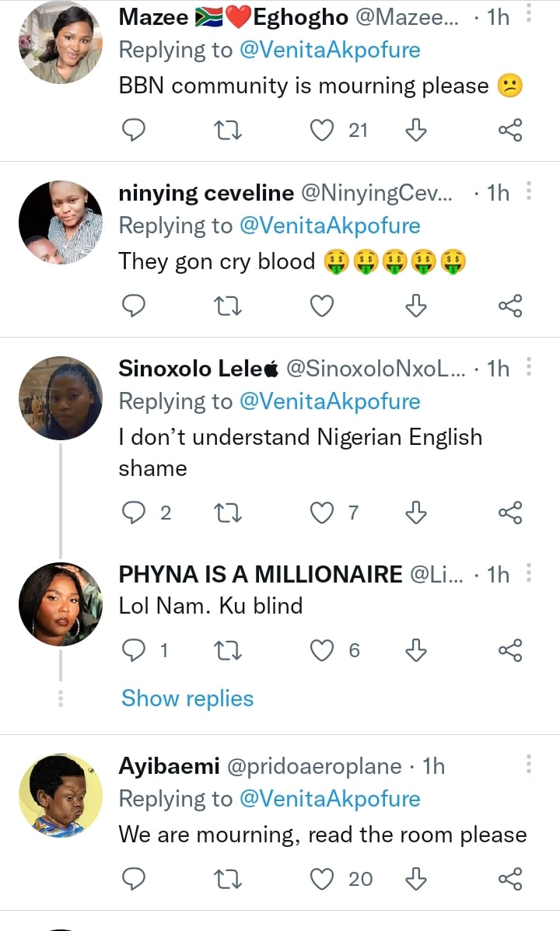Downvote Sinoxolo Lele's tweet
This screenshot has width=560, height=931.
[416, 513]
